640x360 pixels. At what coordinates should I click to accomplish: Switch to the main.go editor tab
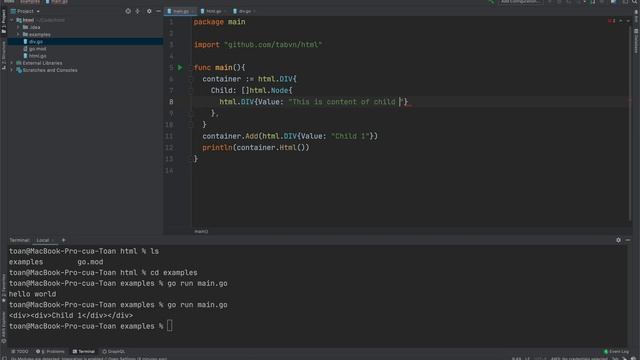180,11
